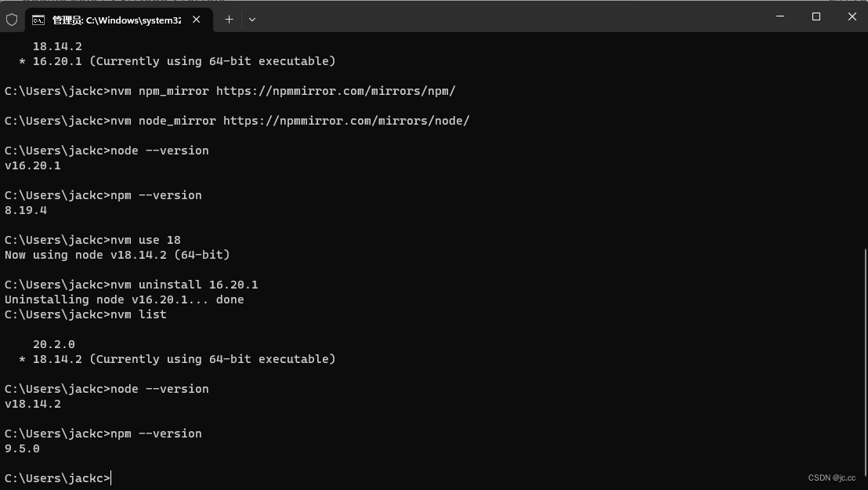Open the tab dropdown chevron menu
868x490 pixels.
[251, 20]
